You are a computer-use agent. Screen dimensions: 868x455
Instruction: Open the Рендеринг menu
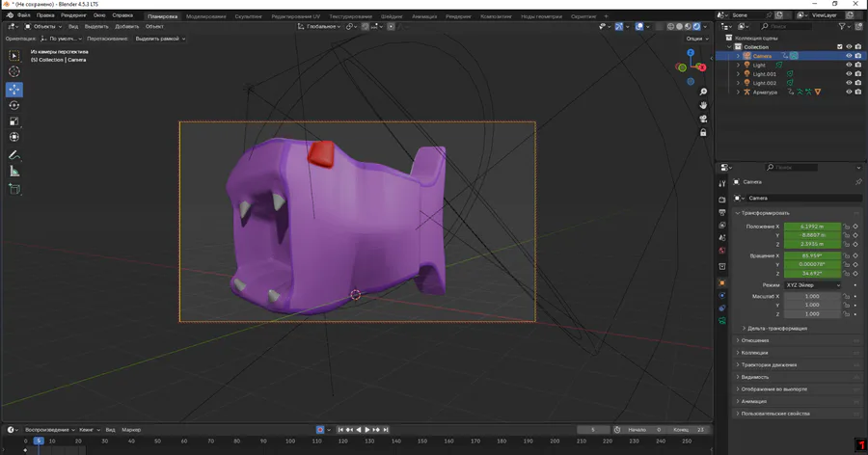pos(73,15)
